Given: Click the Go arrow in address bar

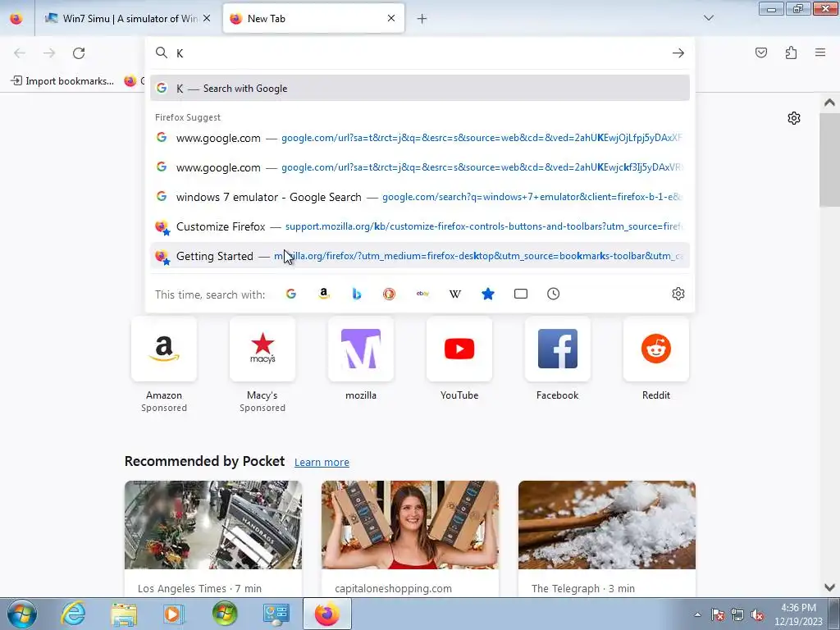Looking at the screenshot, I should click(678, 53).
